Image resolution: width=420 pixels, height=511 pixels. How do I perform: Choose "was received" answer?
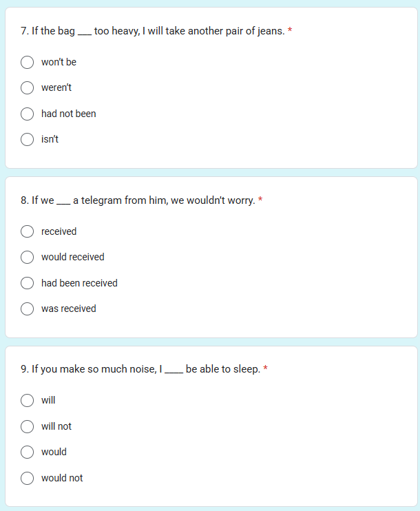coord(27,309)
